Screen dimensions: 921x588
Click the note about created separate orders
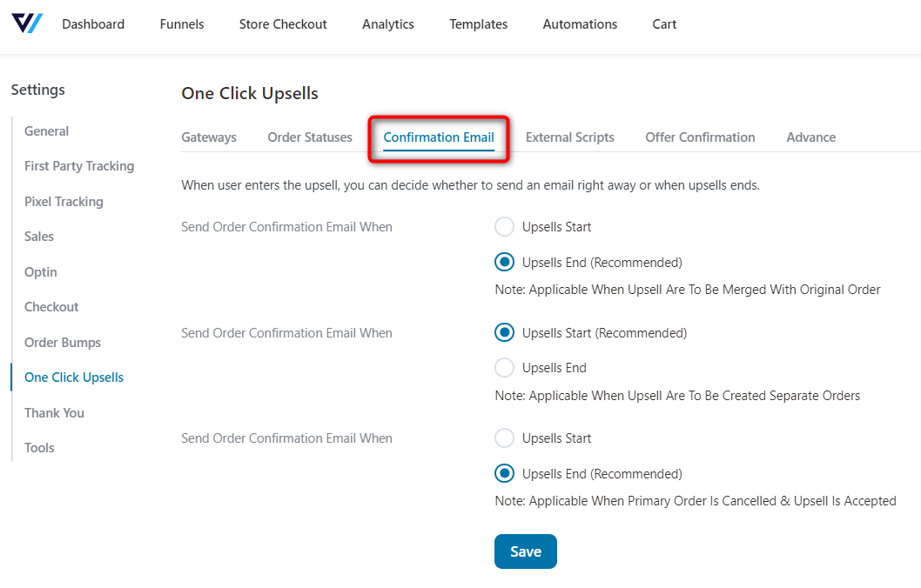pyautogui.click(x=677, y=396)
